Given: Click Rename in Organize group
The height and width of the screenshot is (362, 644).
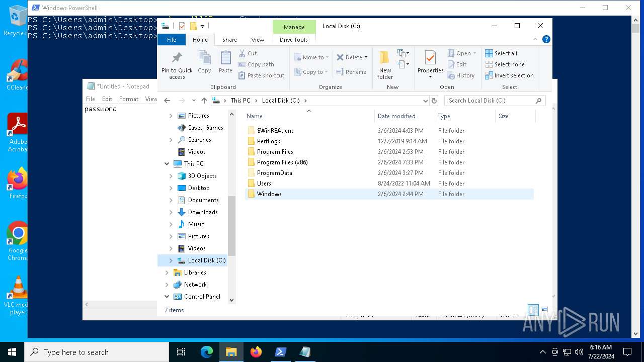Looking at the screenshot, I should (x=351, y=72).
